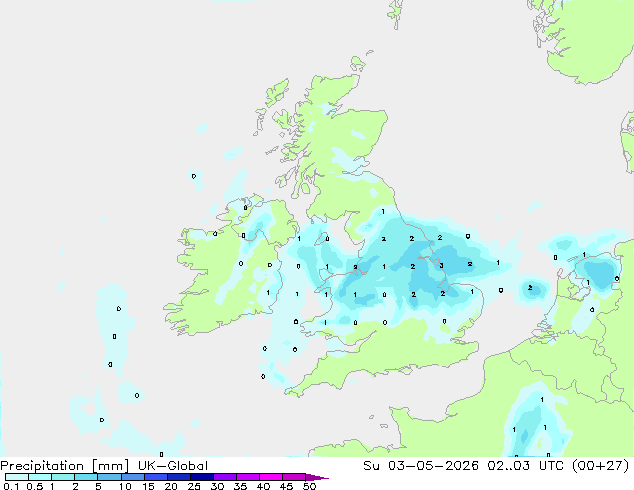
Task: Pick the 10–15 mm legend color swatch
Action: [132, 477]
